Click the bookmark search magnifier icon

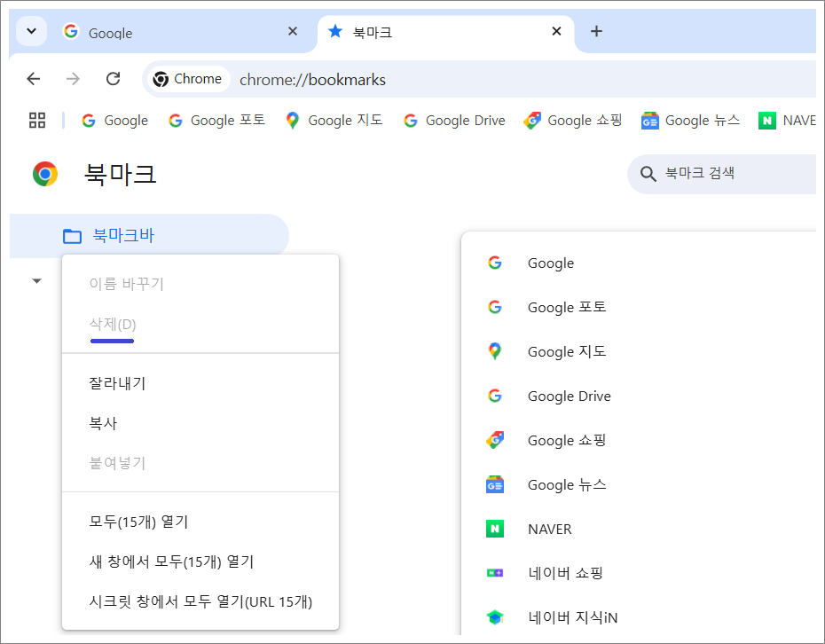click(x=648, y=174)
